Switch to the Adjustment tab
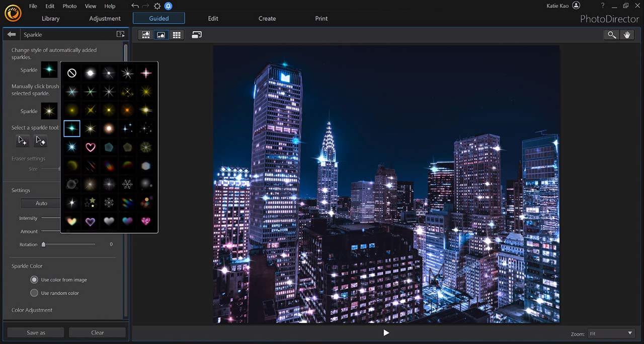 coord(105,18)
